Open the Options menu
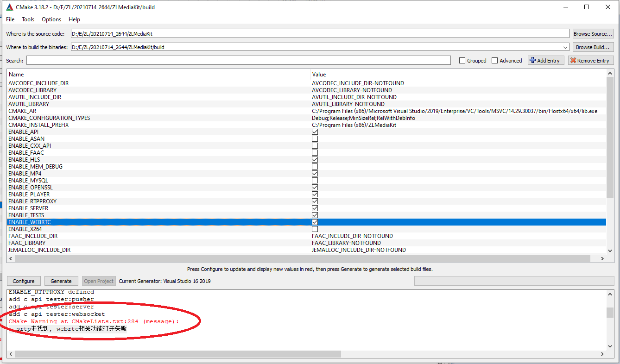The width and height of the screenshot is (620, 364). coord(51,19)
